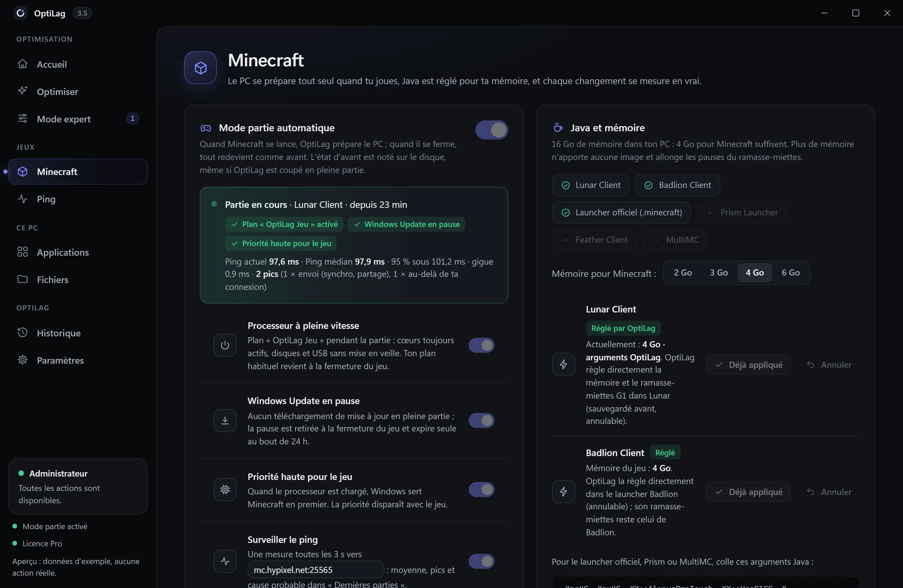Select 2 Go memory option
903x588 pixels.
coord(683,272)
